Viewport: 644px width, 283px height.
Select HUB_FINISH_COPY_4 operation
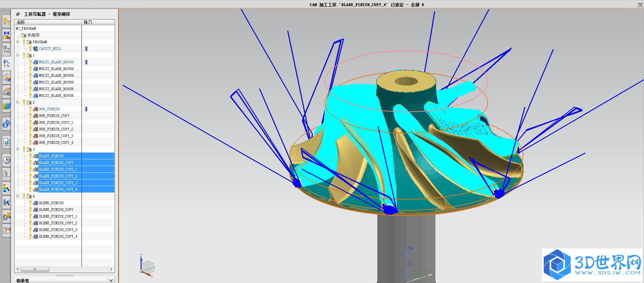pos(56,143)
